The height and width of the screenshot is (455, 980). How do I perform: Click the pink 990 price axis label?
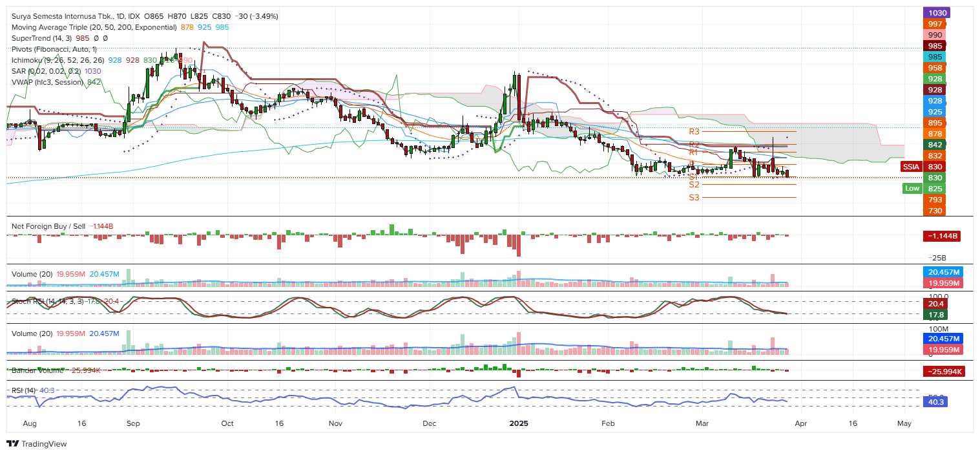[x=935, y=35]
